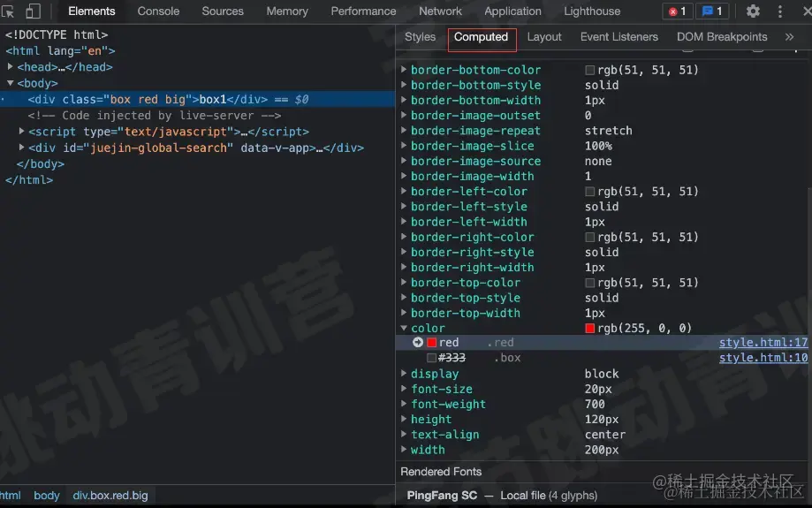812x508 pixels.
Task: Click the blue message count badge
Action: coord(712,11)
